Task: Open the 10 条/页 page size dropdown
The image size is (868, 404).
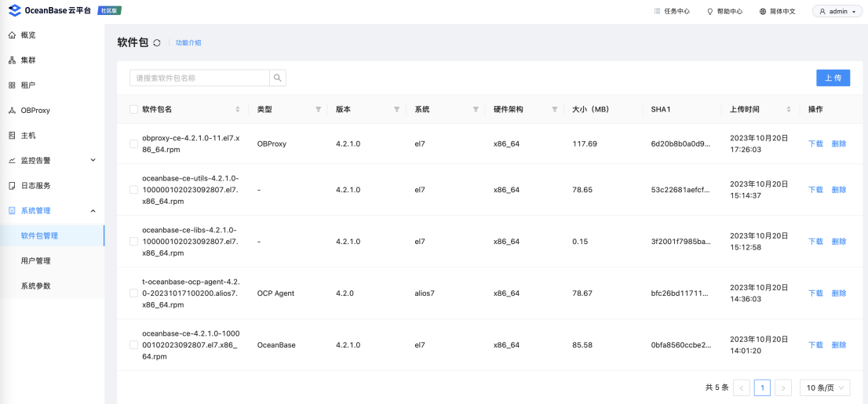Action: coord(825,388)
